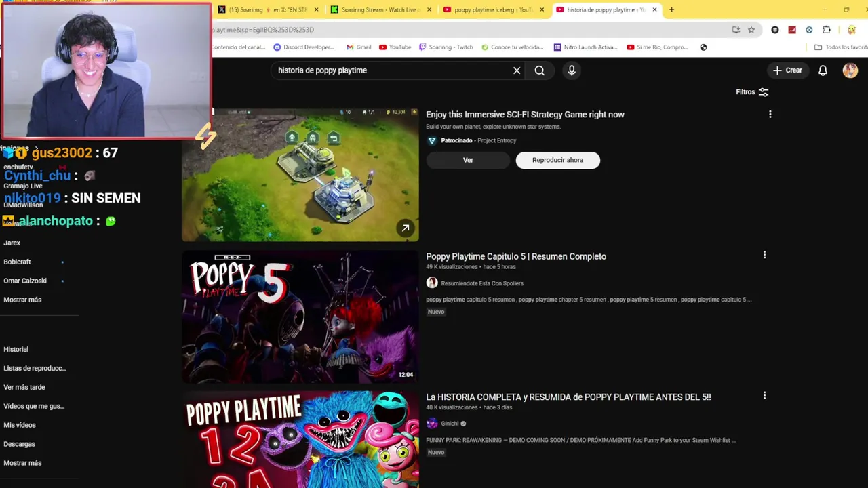Viewport: 868px width, 488px height.
Task: Open the Si me Rio, Compro bookmark
Action: (657, 47)
